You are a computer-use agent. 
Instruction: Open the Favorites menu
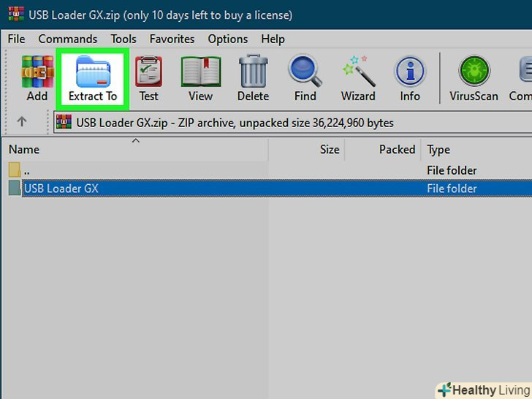pos(172,39)
